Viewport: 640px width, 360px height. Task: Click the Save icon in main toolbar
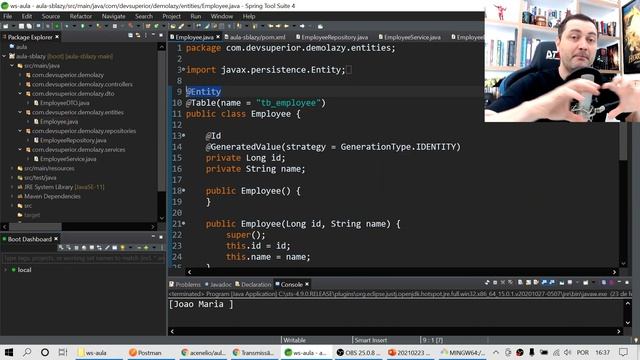21,26
